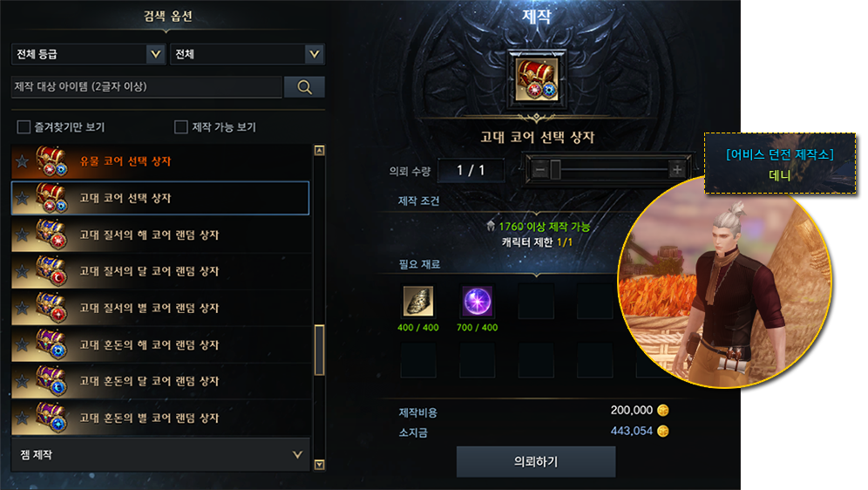Select 고대 혼돈의 해 코어 랜덤 상자 list item
This screenshot has width=868, height=490.
(x=160, y=344)
